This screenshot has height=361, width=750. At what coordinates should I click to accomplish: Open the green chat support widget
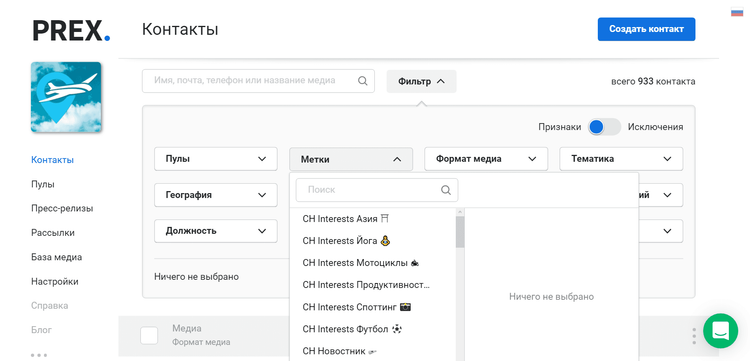pyautogui.click(x=720, y=330)
